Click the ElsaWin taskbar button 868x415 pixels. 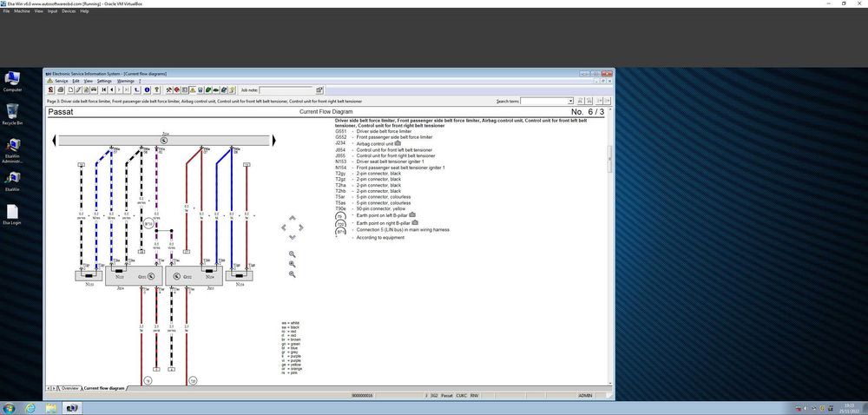pos(72,408)
